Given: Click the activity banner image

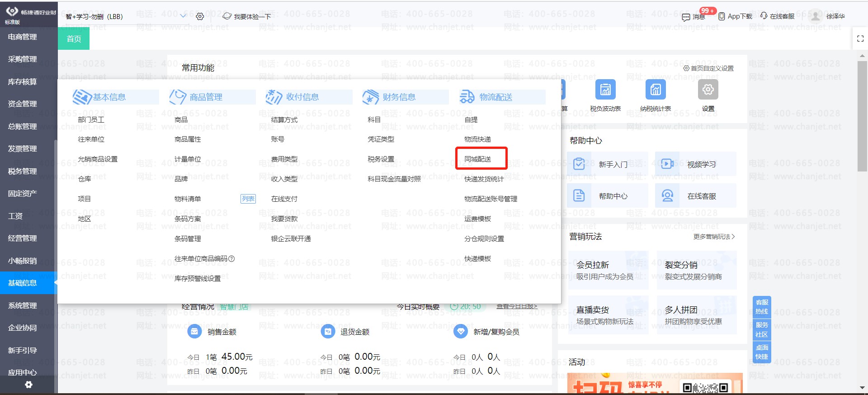Looking at the screenshot, I should pos(655,383).
